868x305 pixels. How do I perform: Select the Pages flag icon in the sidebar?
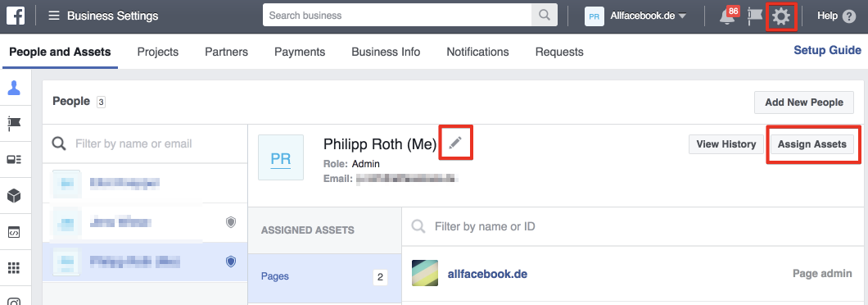[x=15, y=123]
